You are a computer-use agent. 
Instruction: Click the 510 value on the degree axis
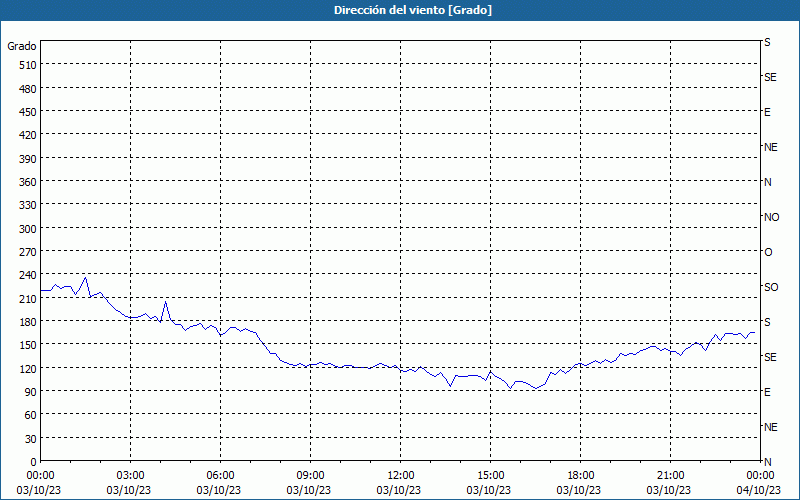pyautogui.click(x=28, y=65)
